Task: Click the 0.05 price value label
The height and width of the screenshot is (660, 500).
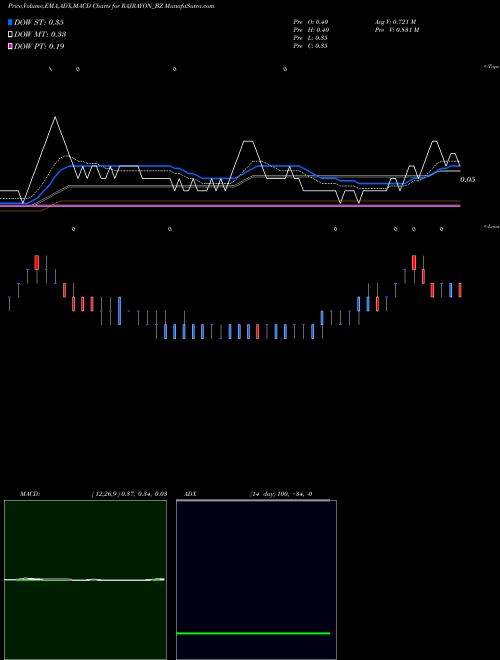Action: (468, 180)
